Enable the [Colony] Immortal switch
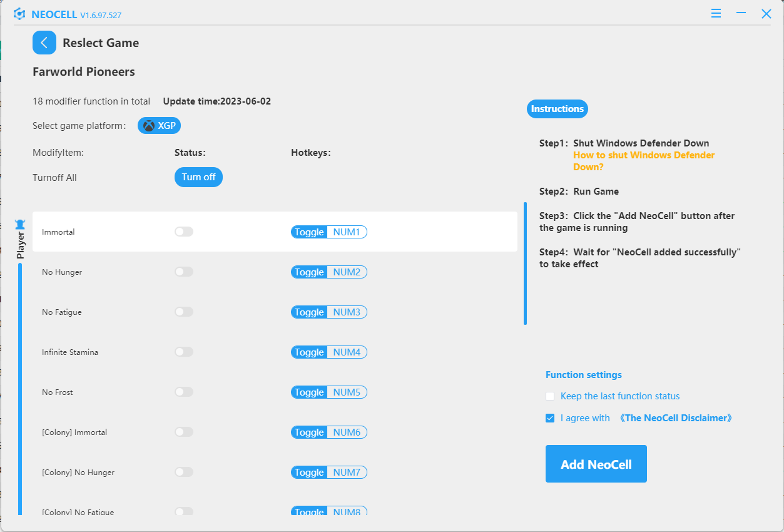784x532 pixels. tap(184, 432)
